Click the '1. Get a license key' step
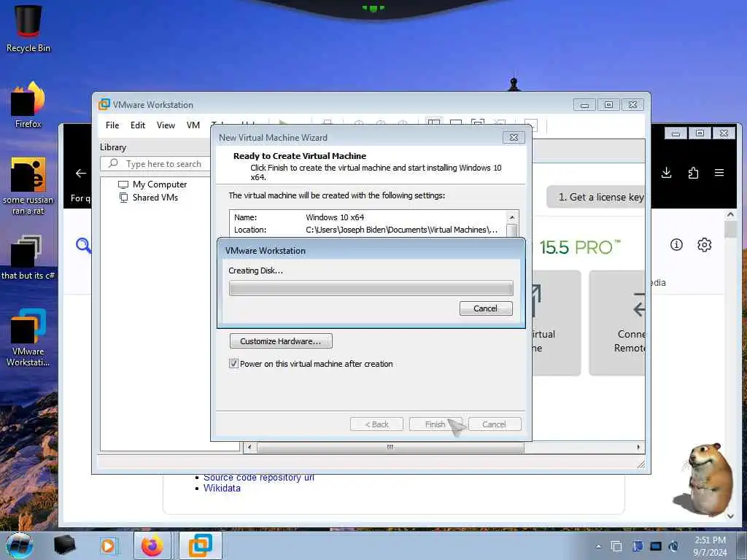747x560 pixels. (x=596, y=197)
